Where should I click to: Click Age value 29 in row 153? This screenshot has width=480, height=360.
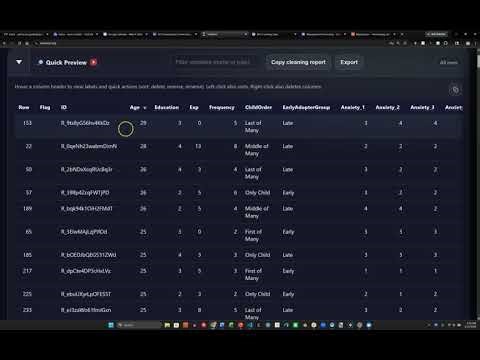coord(143,123)
